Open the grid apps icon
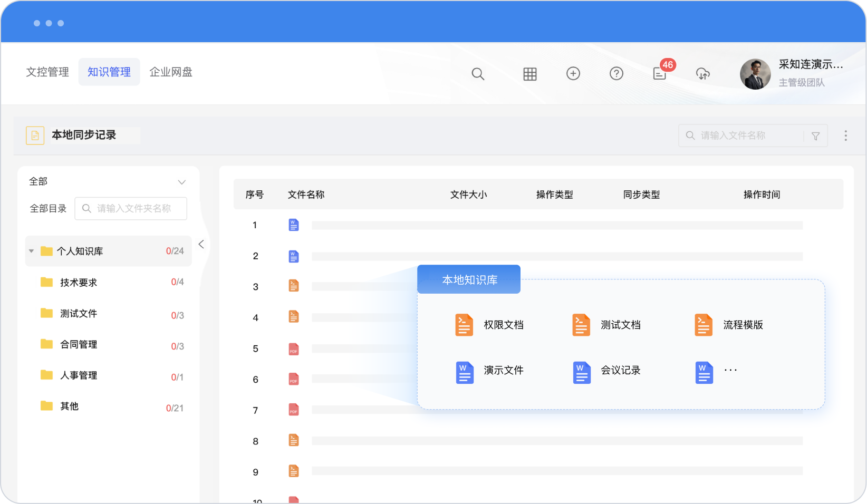The height and width of the screenshot is (504, 867). click(529, 74)
